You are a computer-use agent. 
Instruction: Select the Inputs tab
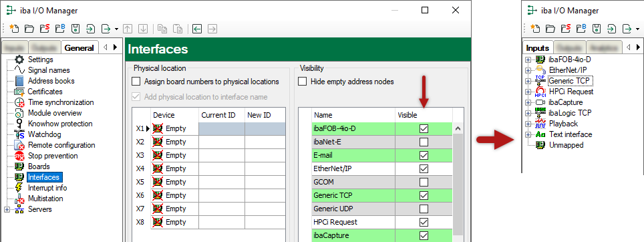click(x=538, y=48)
